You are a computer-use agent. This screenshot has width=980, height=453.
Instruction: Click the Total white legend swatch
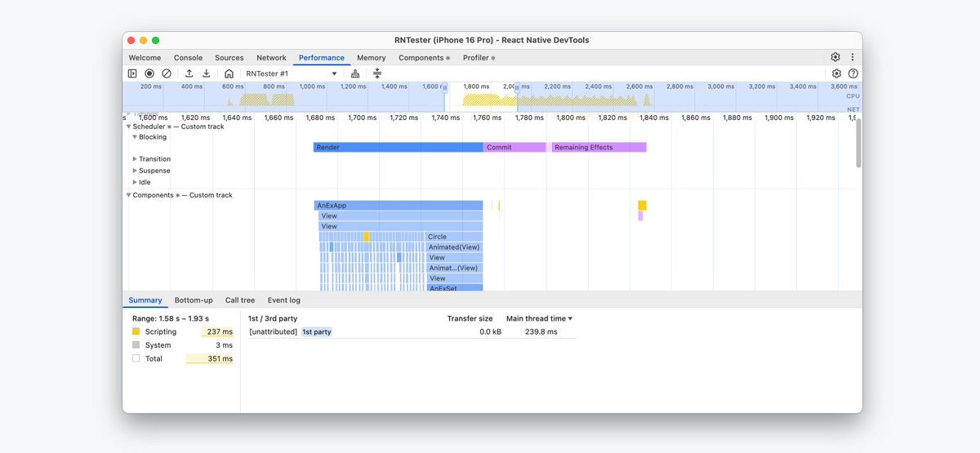136,358
